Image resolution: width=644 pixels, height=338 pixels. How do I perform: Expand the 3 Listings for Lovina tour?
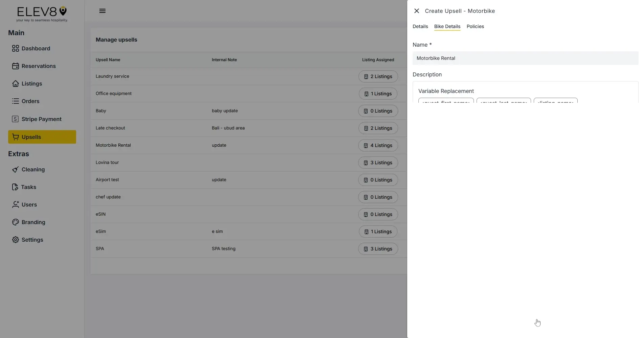click(378, 163)
